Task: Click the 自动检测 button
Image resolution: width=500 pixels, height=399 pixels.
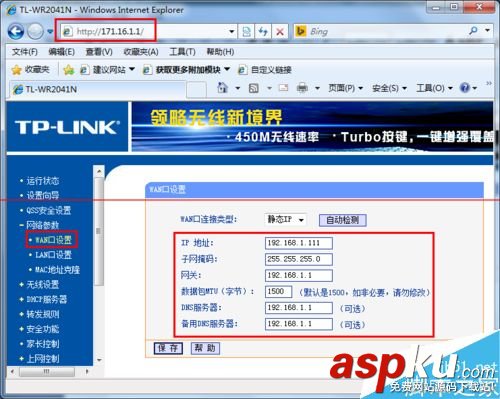Action: pyautogui.click(x=343, y=220)
